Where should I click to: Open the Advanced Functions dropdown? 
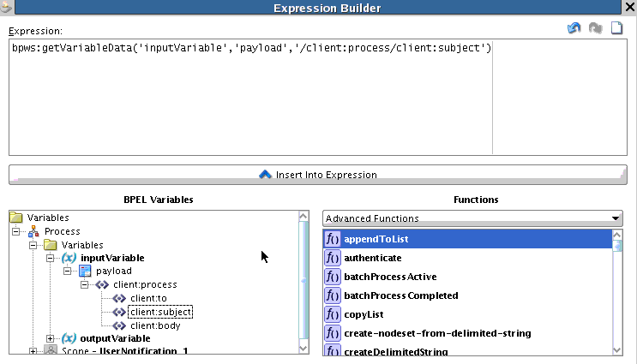[x=472, y=218]
